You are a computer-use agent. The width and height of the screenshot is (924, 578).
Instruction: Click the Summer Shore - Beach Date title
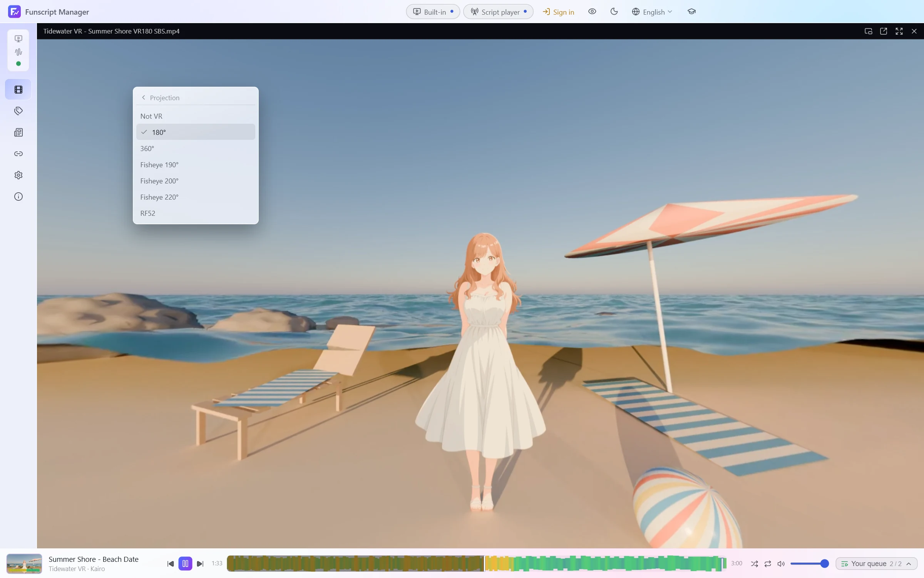(94, 559)
